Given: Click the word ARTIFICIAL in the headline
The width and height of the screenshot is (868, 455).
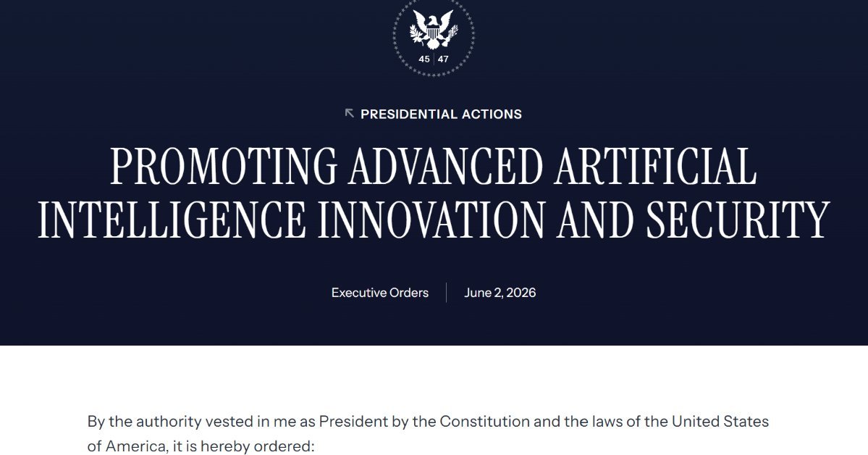Looking at the screenshot, I should click(x=655, y=167).
